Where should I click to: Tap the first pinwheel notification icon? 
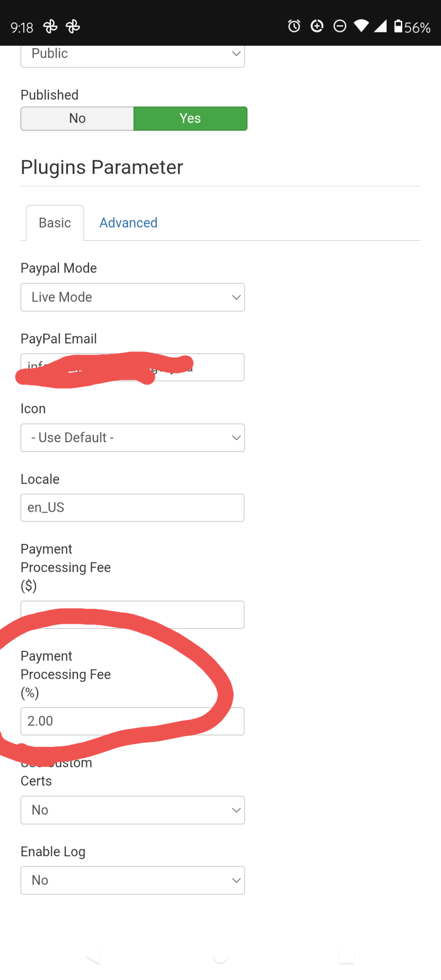click(x=50, y=27)
